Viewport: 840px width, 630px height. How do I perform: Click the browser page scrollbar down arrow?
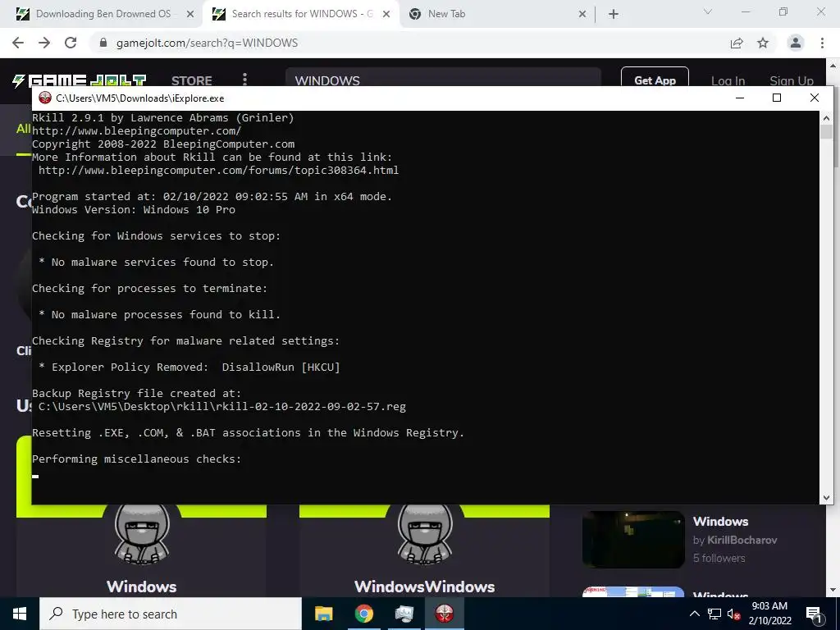(x=833, y=590)
